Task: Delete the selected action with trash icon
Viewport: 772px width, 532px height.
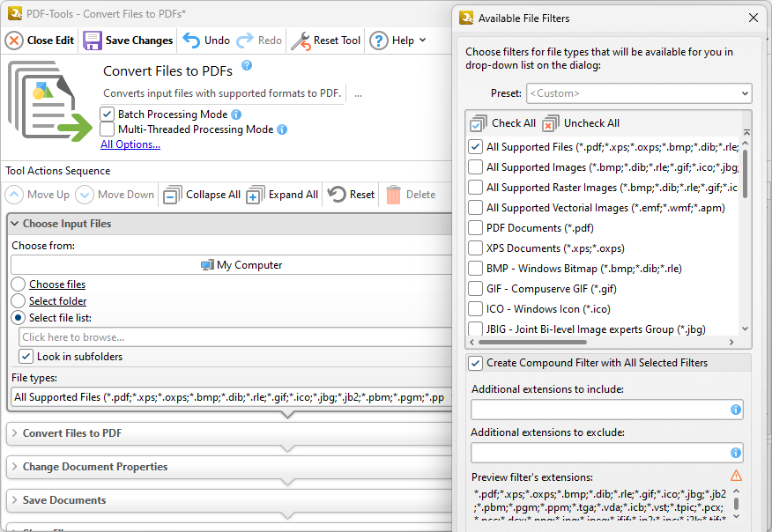Action: pyautogui.click(x=393, y=195)
